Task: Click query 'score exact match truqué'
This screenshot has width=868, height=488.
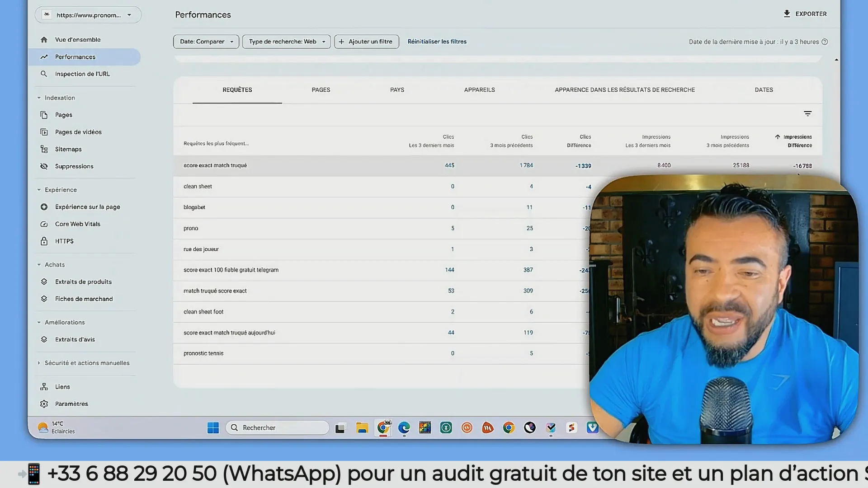Action: point(215,166)
